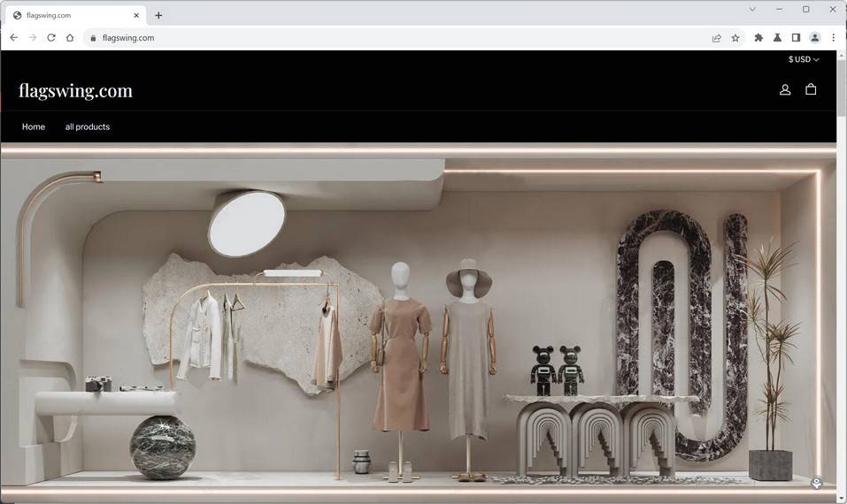Go forward in browser history
The width and height of the screenshot is (847, 504).
pos(33,38)
